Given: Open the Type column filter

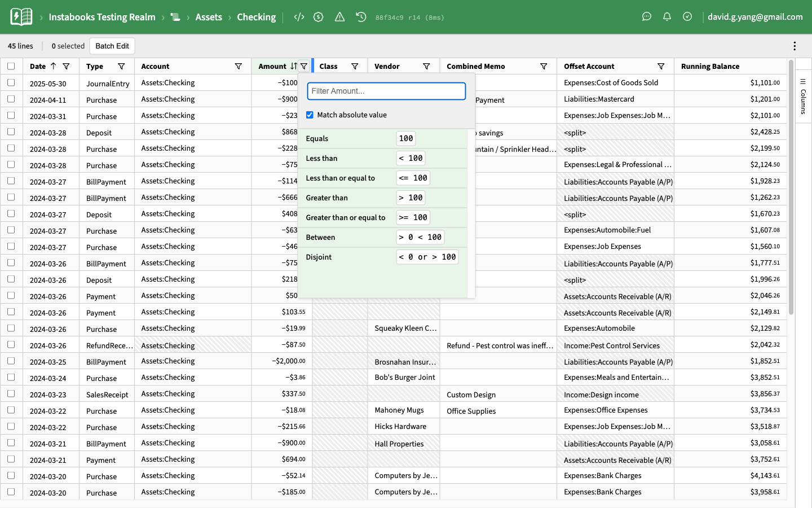Looking at the screenshot, I should pos(121,66).
